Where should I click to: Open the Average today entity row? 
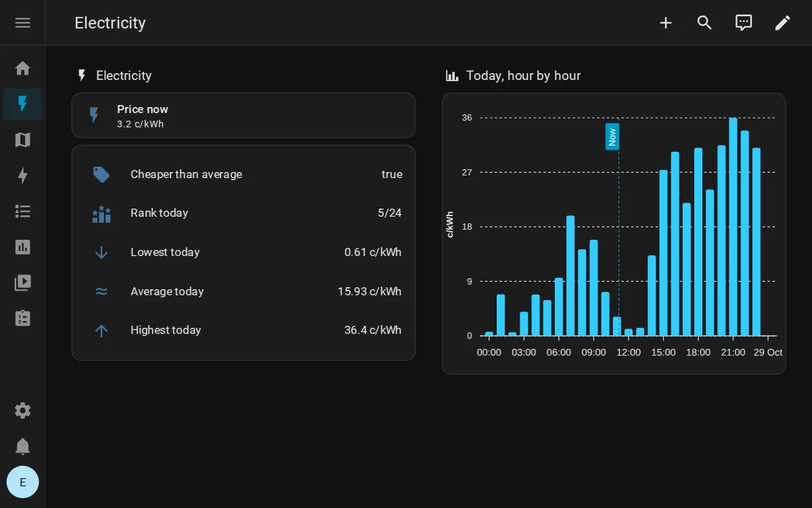coord(244,292)
